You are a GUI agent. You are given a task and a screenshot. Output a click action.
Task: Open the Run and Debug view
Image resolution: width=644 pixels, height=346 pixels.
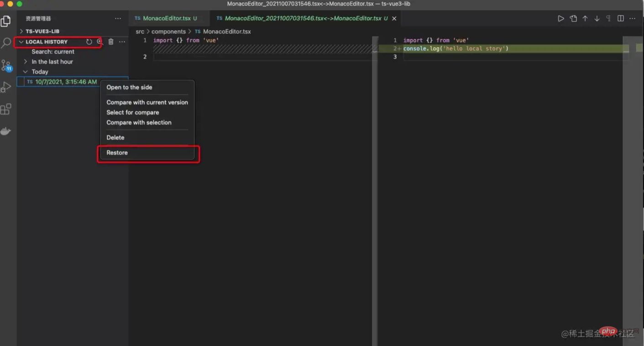click(6, 87)
